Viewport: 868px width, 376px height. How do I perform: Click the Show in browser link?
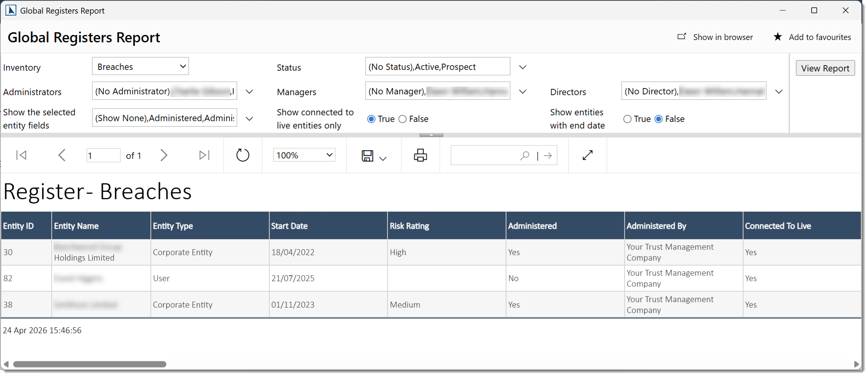[x=723, y=37]
